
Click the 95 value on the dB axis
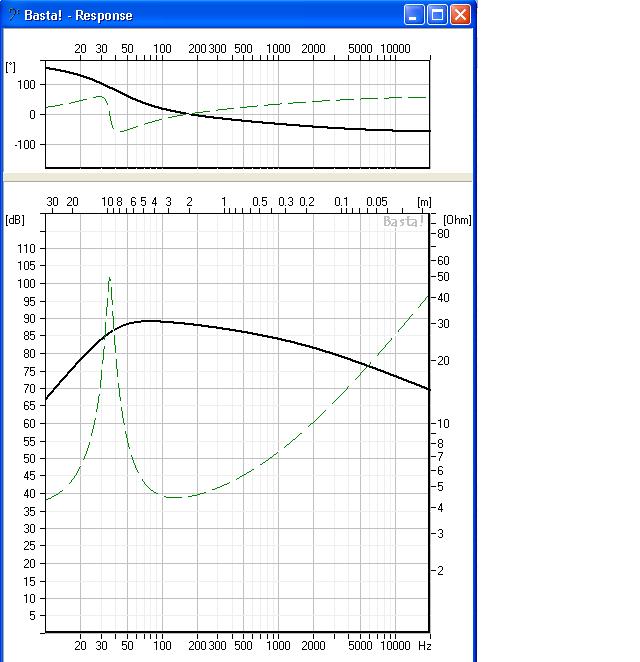coord(29,301)
